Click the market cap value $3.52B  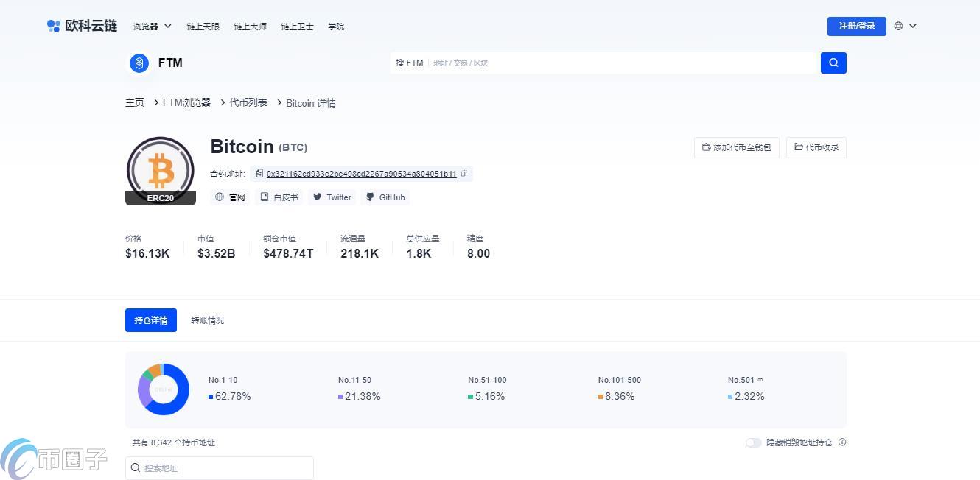click(x=217, y=253)
